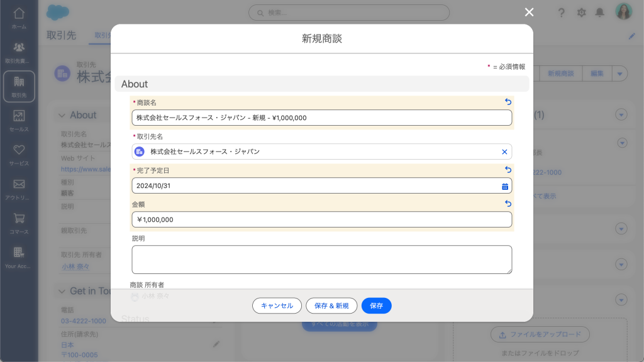
Task: Open the notifications bell
Action: click(599, 13)
